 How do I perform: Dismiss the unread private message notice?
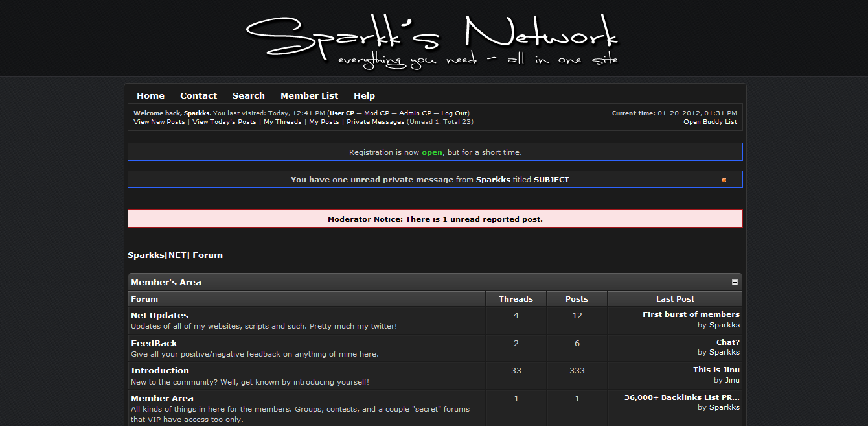(x=724, y=180)
